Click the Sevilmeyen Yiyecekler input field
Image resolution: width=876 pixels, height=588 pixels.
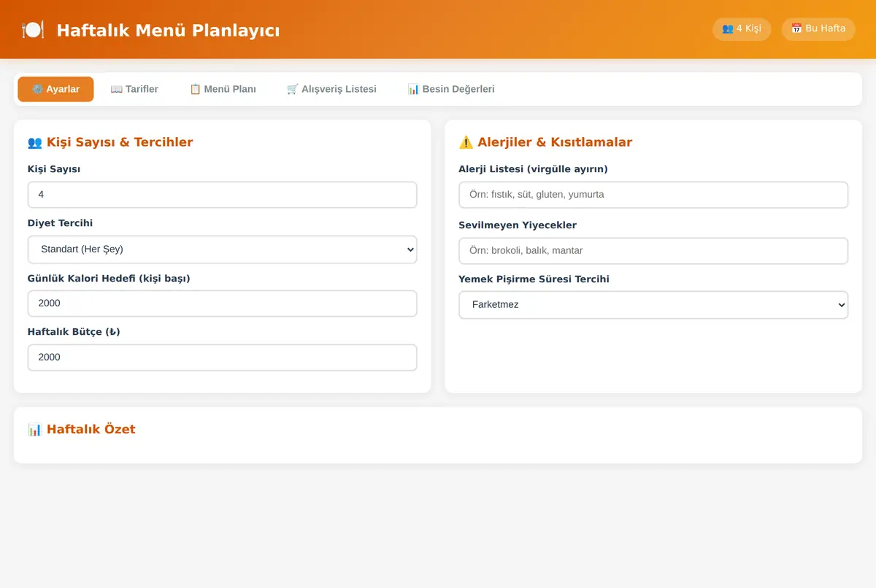coord(653,250)
